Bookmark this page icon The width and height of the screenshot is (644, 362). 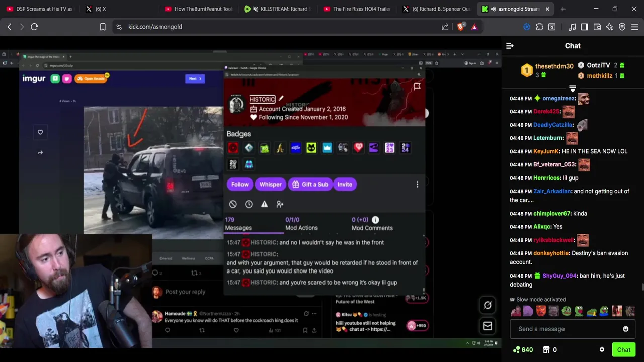tap(103, 27)
